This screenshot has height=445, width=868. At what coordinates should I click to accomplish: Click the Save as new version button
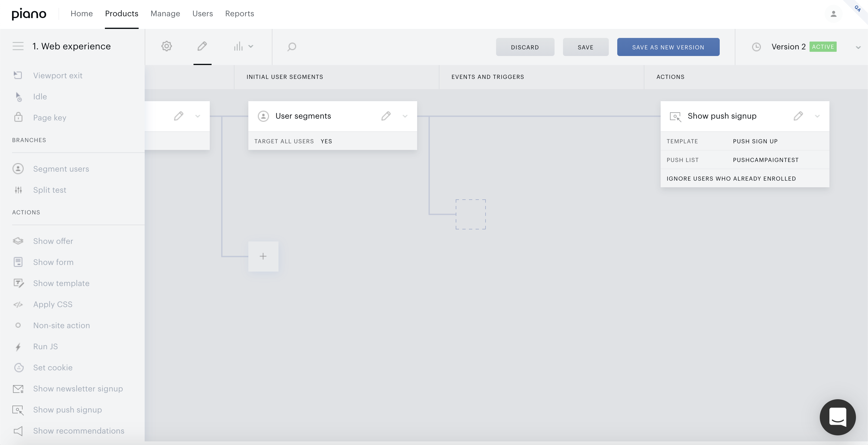coord(668,47)
